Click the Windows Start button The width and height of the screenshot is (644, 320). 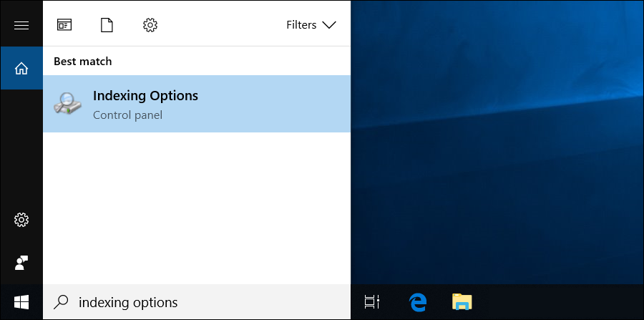tap(21, 302)
